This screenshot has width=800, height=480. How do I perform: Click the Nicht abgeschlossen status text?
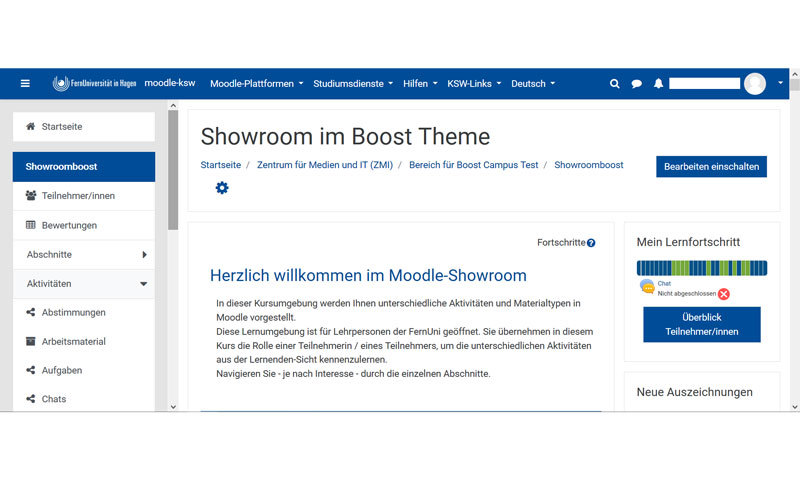click(687, 294)
